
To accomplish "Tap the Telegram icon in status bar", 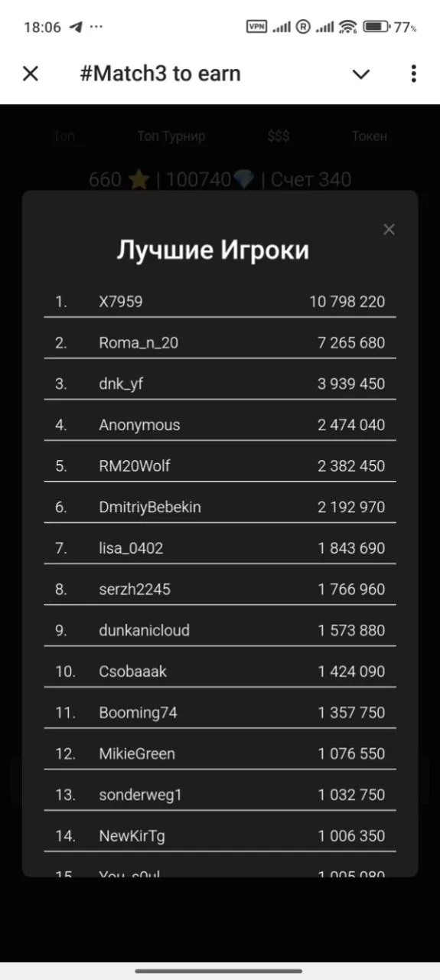I will pos(75,27).
